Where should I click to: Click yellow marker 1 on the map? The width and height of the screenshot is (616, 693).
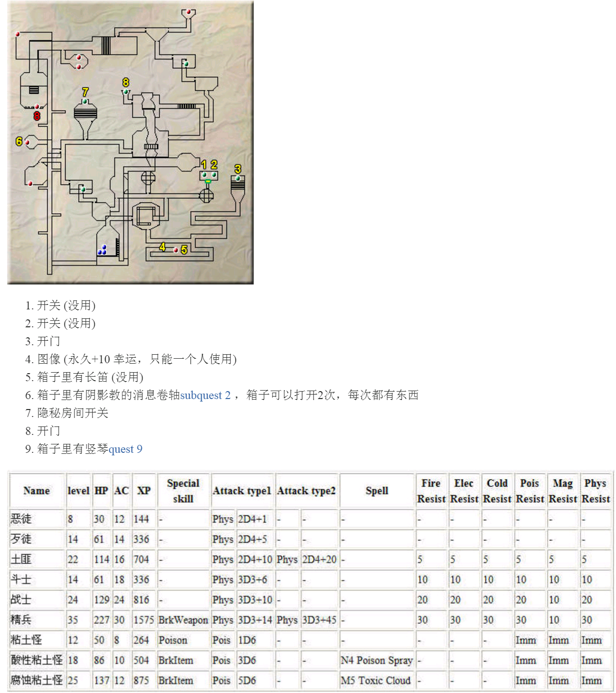point(204,164)
